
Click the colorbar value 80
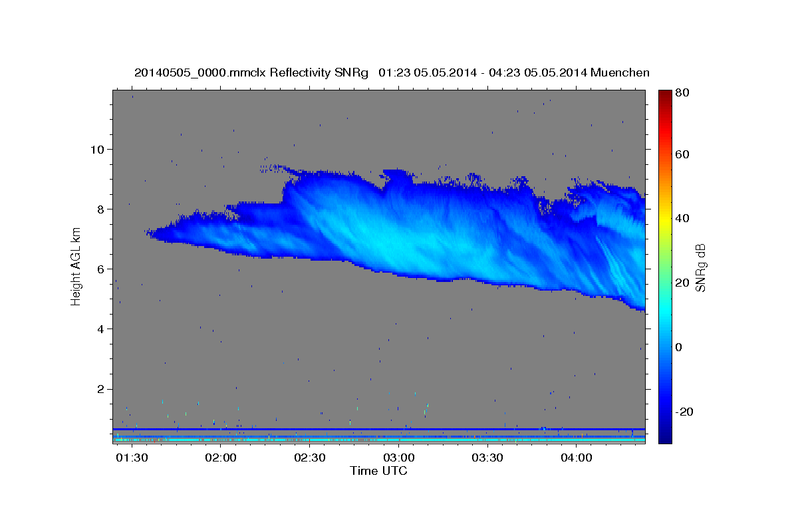683,93
